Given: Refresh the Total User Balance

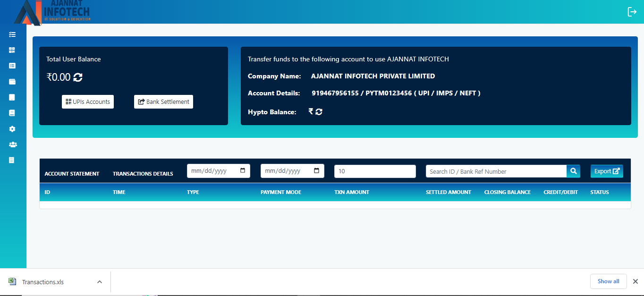Looking at the screenshot, I should point(78,77).
